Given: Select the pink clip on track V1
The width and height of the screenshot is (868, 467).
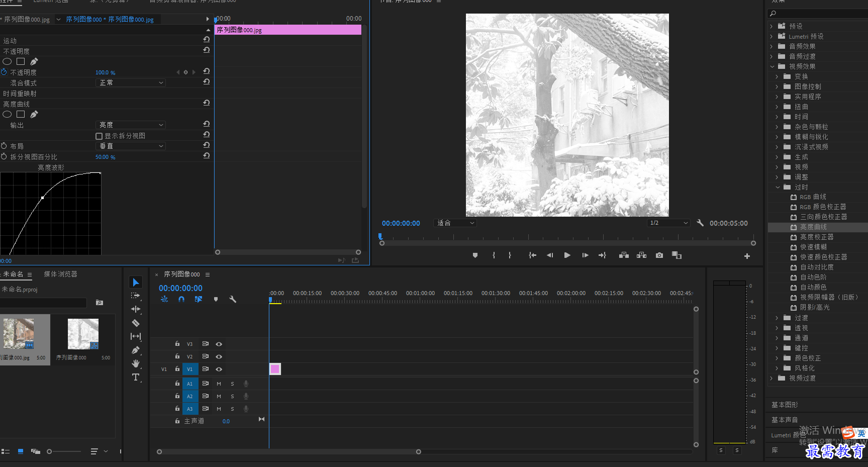Looking at the screenshot, I should coord(275,369).
